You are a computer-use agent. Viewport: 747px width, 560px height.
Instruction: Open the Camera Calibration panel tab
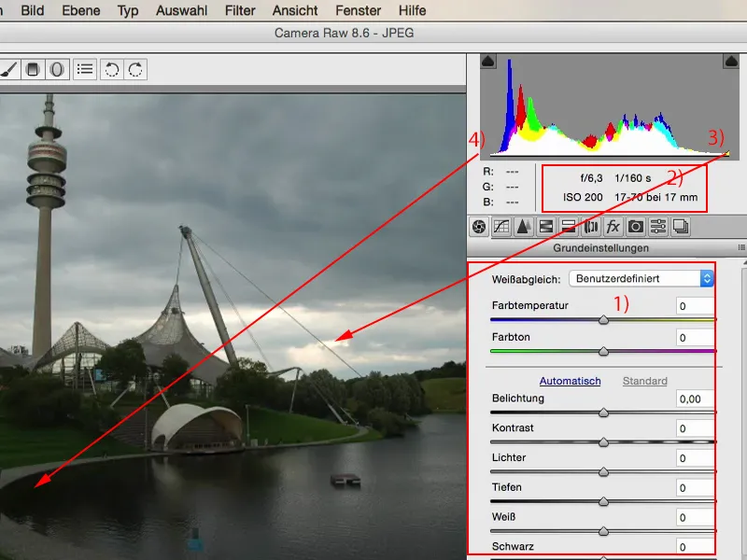(636, 227)
